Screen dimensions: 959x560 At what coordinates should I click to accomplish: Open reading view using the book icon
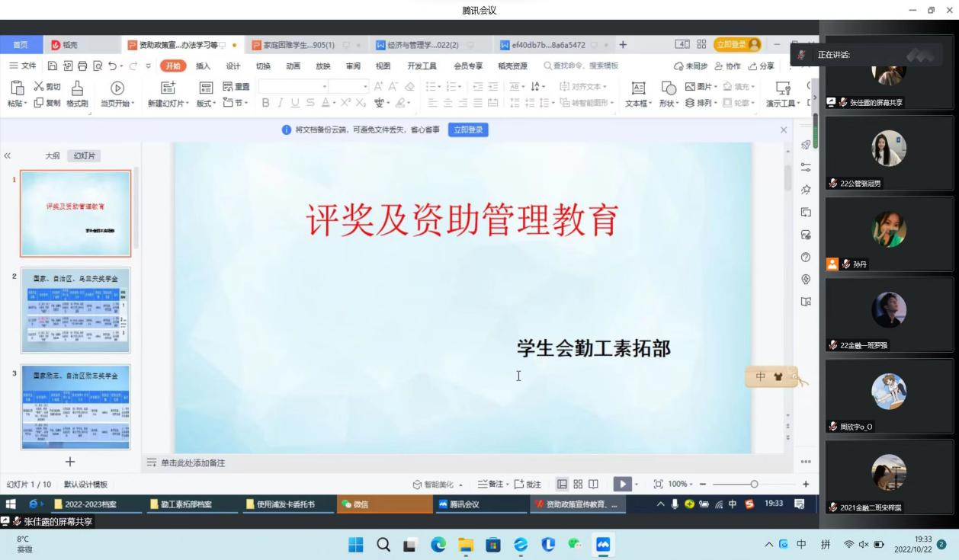(x=593, y=484)
